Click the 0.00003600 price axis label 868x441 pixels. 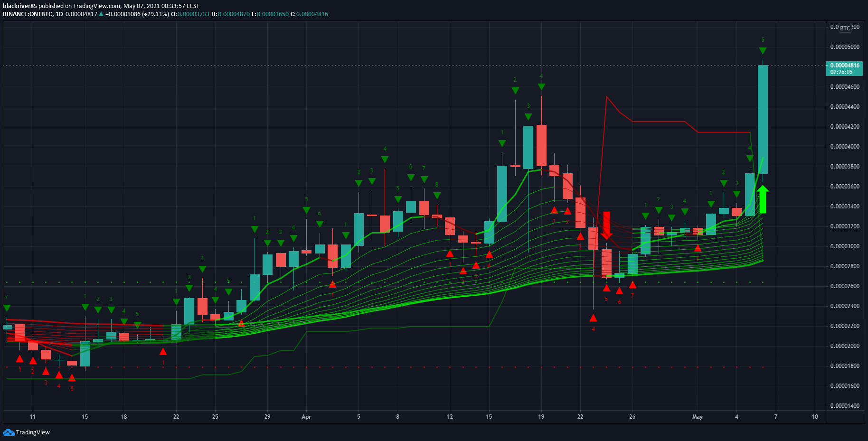point(845,187)
